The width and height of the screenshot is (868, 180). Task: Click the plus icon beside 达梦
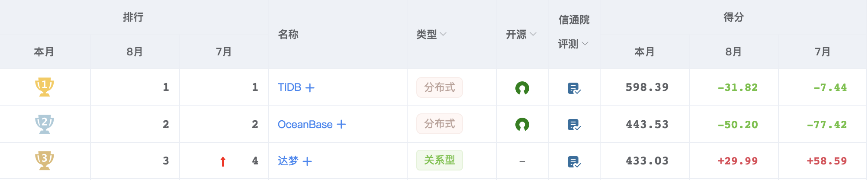click(x=307, y=161)
